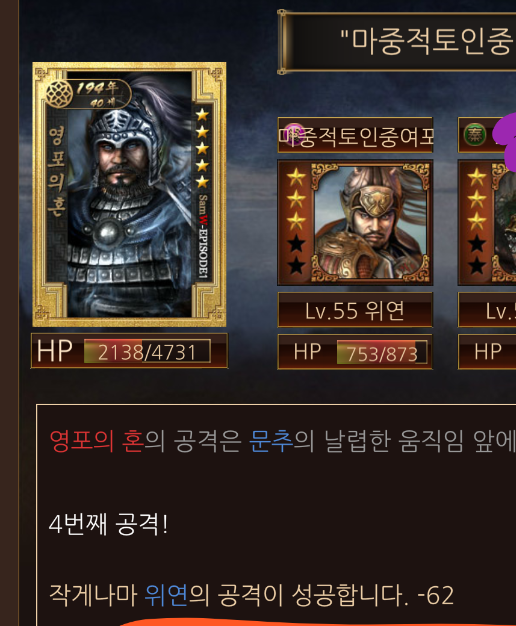
Task: Click the first gold star on 위연 portrait
Action: [x=296, y=177]
